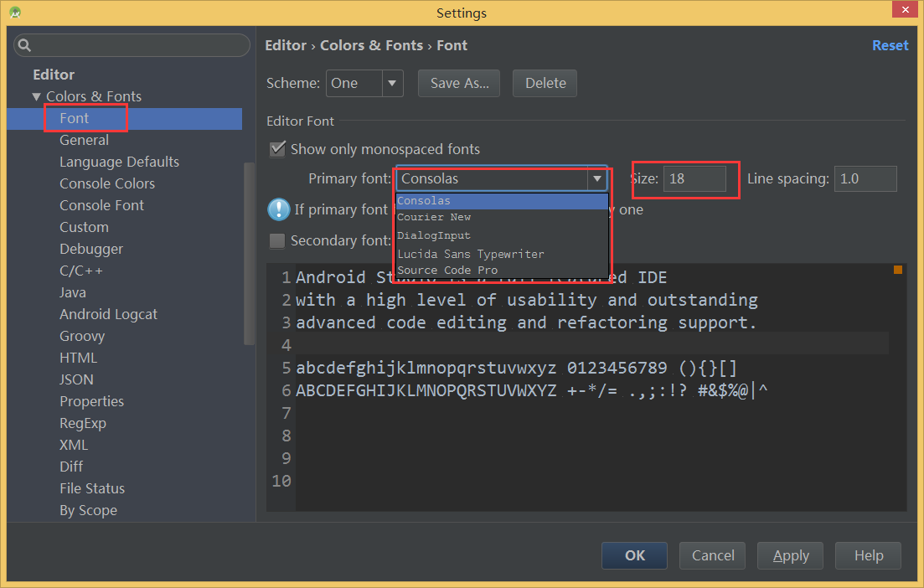Click the Android Studio title bar icon

click(x=15, y=12)
